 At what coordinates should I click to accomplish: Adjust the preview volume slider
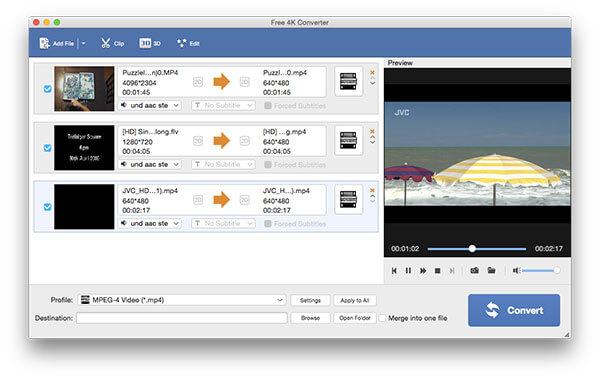point(541,271)
